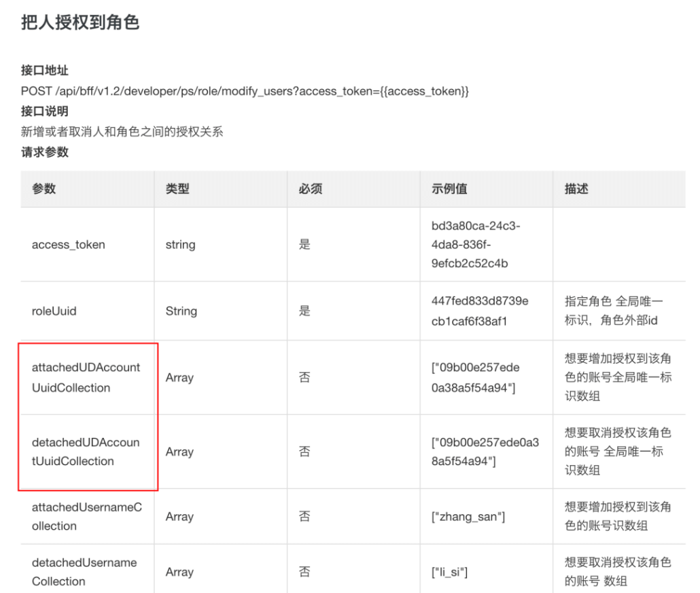Click the roleUuid description 指定角色 全局唯一标识

click(614, 311)
